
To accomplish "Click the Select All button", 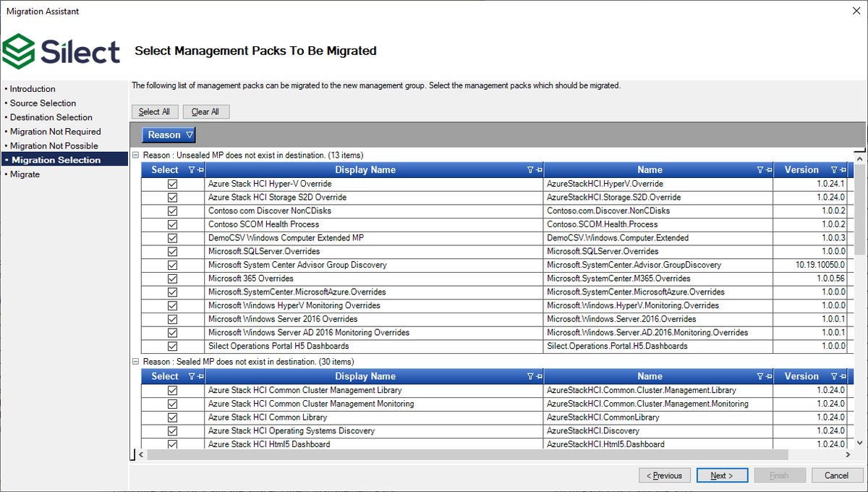I will coord(154,111).
